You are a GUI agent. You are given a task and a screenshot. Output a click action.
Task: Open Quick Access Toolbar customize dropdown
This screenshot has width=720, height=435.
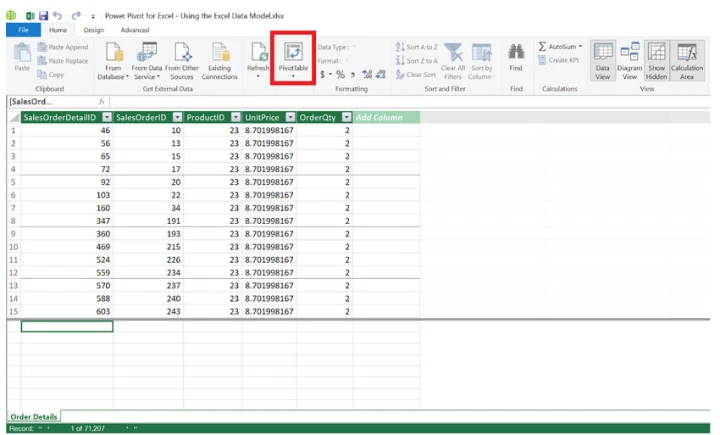click(93, 17)
